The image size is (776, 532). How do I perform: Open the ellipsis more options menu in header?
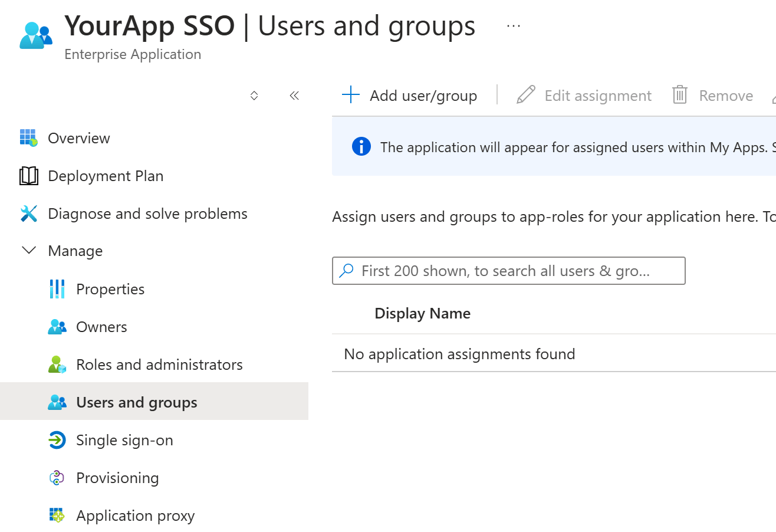pyautogui.click(x=514, y=27)
